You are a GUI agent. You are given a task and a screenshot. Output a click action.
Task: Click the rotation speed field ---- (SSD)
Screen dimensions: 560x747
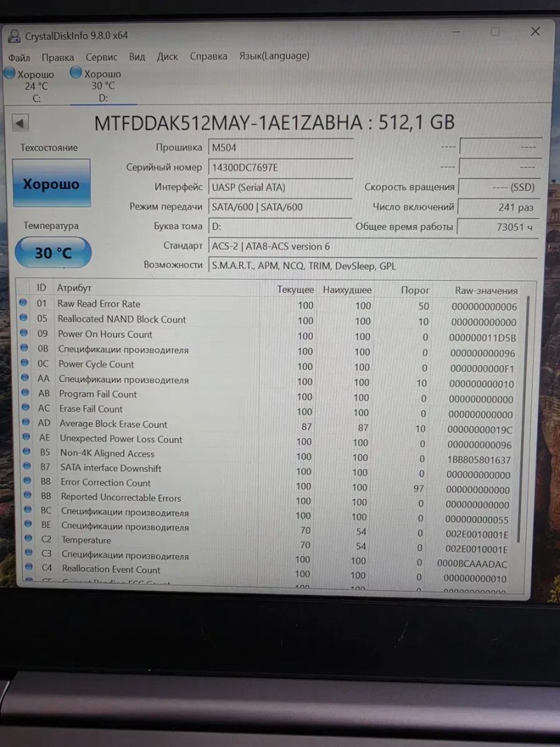click(x=498, y=187)
